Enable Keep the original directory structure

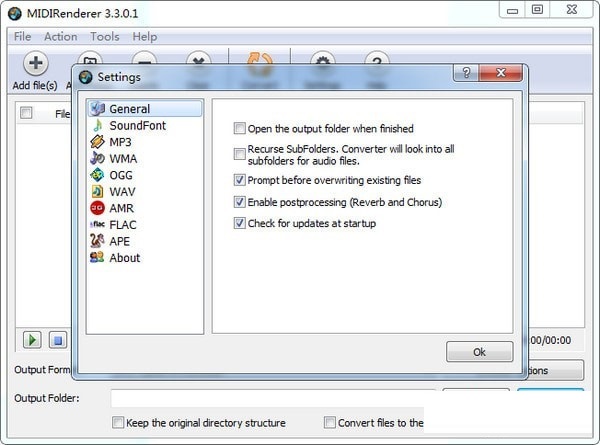coord(119,423)
